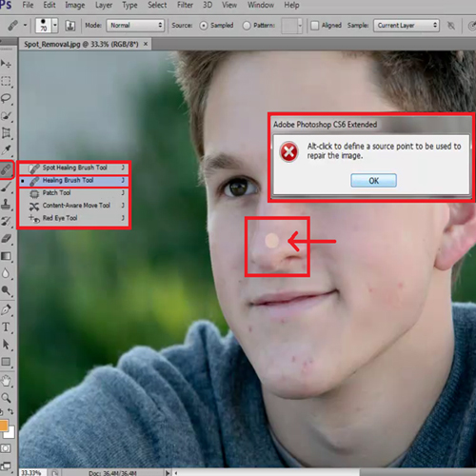
Task: Expand the status bar info arrow
Action: tap(168, 473)
